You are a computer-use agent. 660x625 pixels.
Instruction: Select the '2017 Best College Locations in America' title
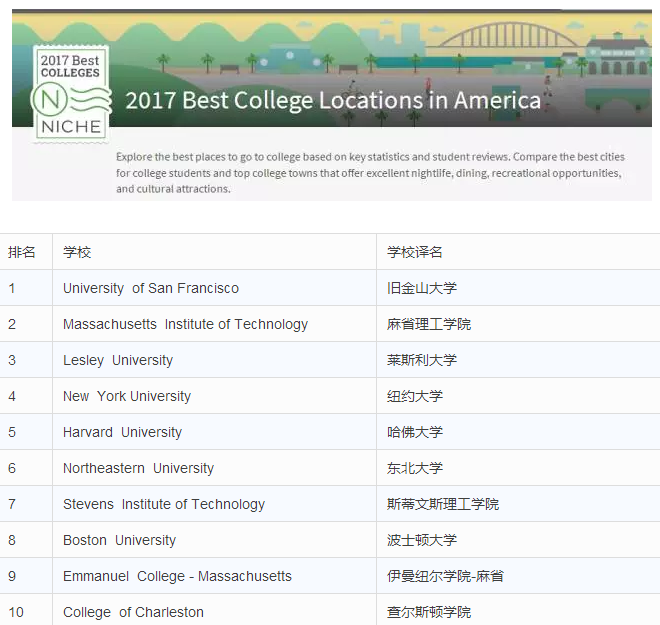(x=333, y=101)
